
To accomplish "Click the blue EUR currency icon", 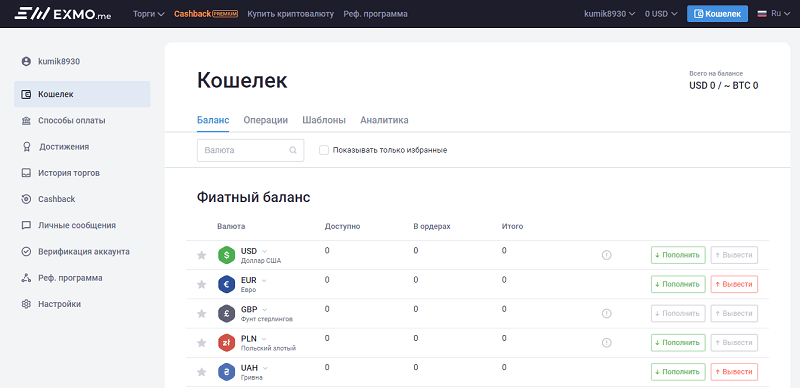I will [226, 284].
